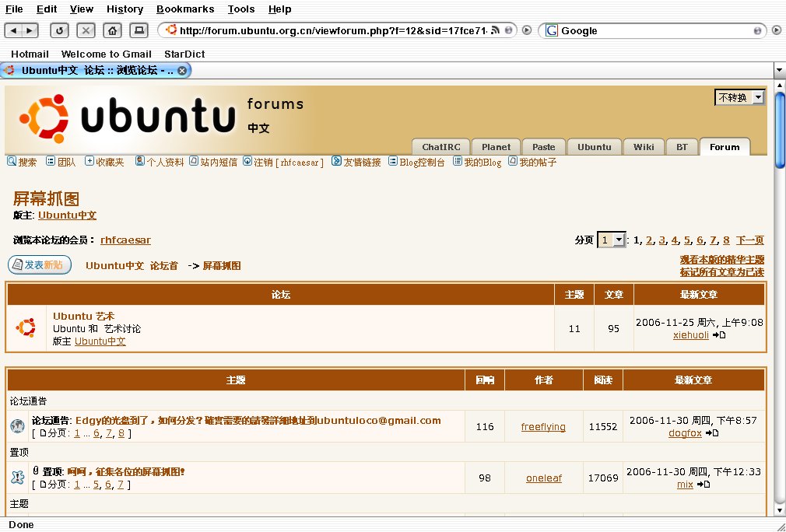
Task: Open the Help menu
Action: click(x=279, y=9)
